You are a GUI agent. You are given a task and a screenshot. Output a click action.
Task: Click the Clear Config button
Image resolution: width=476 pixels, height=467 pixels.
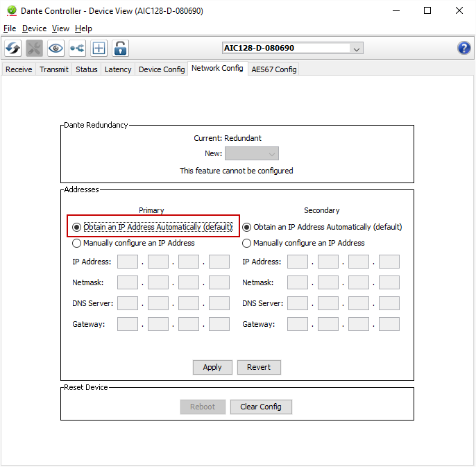click(x=261, y=407)
